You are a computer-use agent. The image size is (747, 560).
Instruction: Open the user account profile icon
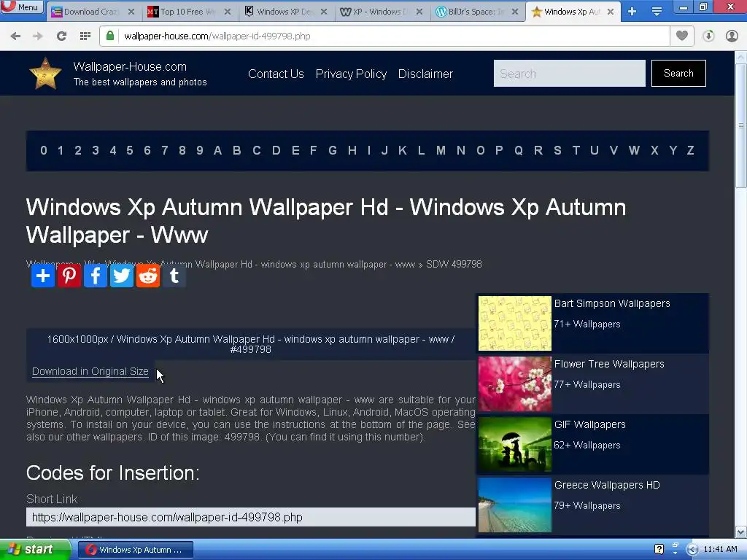pyautogui.click(x=732, y=36)
